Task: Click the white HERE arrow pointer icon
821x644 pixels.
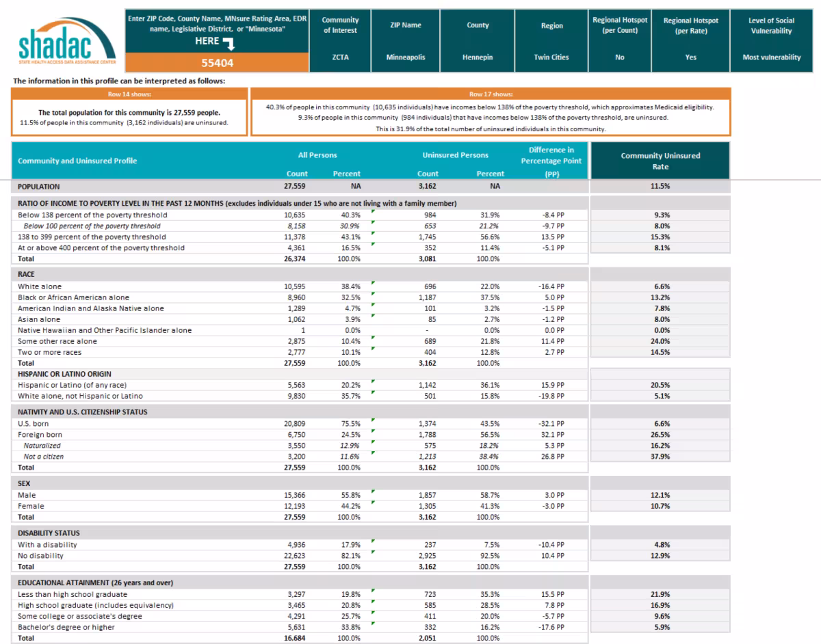Action: (x=229, y=42)
